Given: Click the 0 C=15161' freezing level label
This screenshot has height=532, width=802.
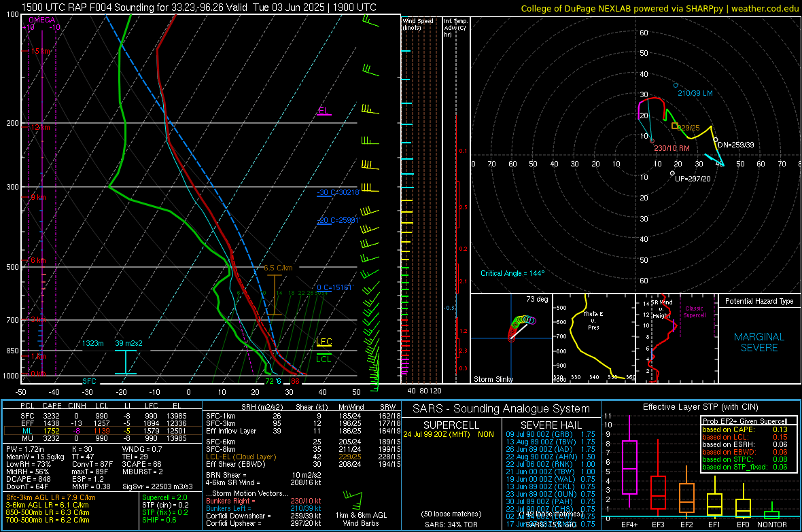Looking at the screenshot, I should (x=334, y=287).
